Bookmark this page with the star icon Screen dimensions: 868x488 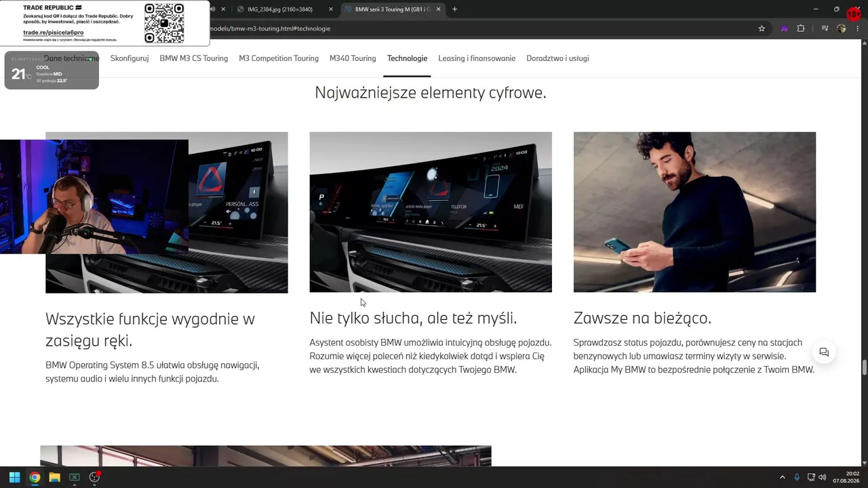[x=762, y=28]
